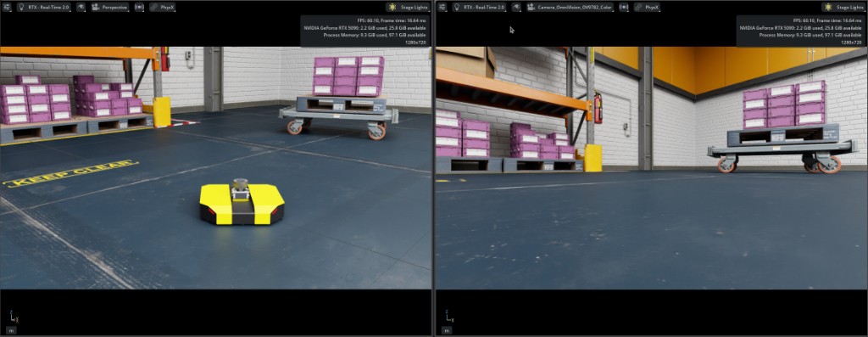This screenshot has height=337, width=868.
Task: Click NVIDIA GeForce RTX 5090 readout in right viewport
Action: (x=800, y=28)
